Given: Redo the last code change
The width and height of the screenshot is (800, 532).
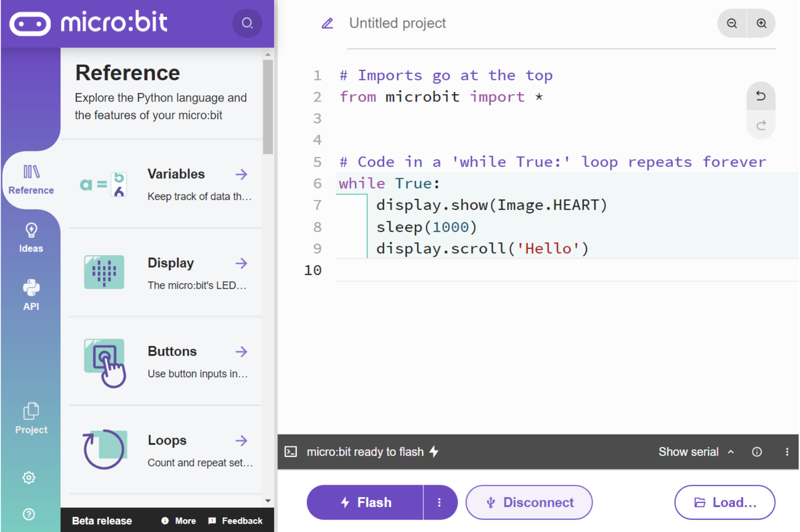Looking at the screenshot, I should [761, 125].
